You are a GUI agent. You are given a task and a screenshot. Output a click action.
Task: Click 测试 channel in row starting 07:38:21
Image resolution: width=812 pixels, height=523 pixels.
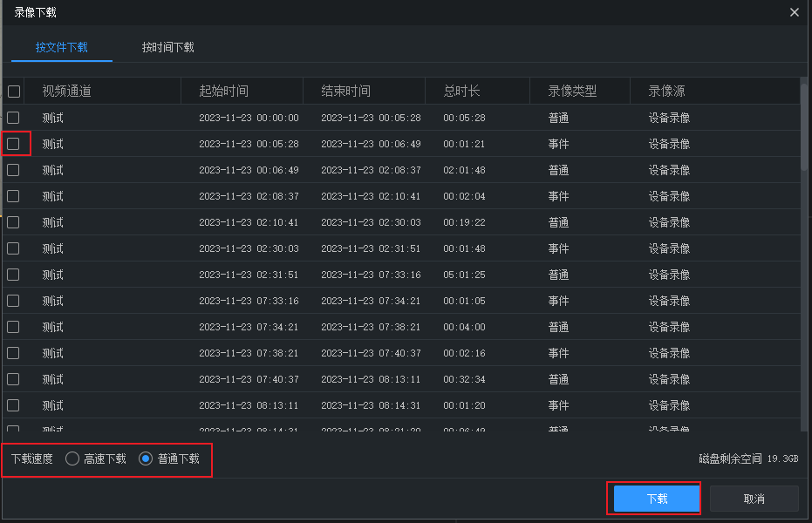(53, 353)
